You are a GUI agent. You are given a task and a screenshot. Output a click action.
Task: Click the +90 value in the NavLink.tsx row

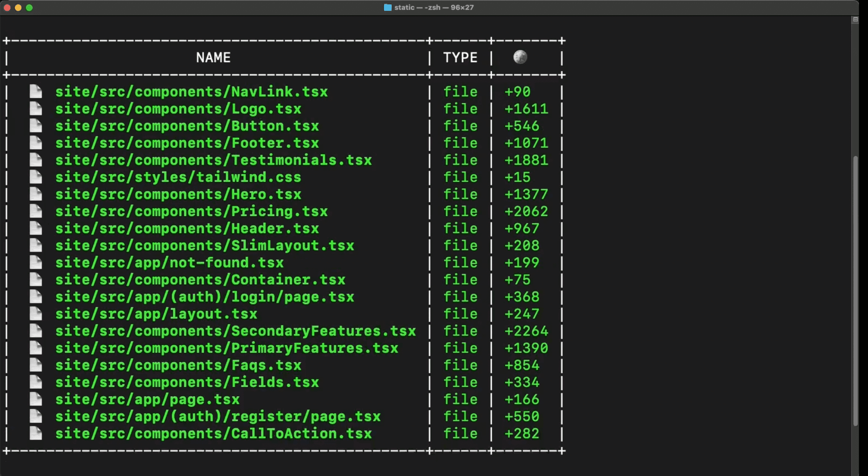(x=517, y=92)
